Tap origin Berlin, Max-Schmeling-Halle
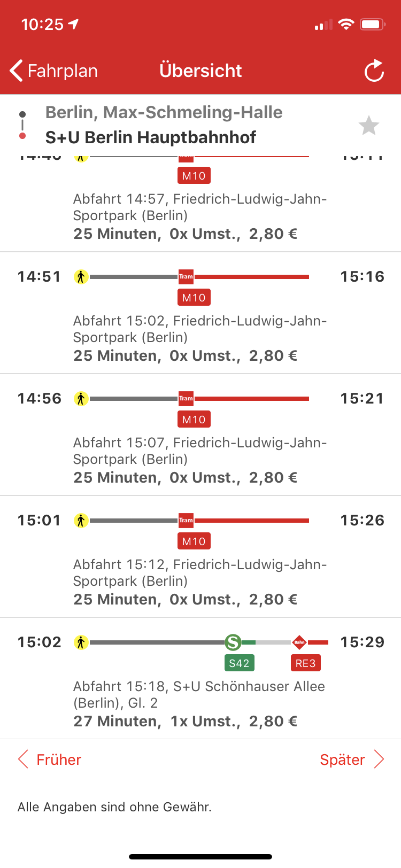 pyautogui.click(x=164, y=112)
